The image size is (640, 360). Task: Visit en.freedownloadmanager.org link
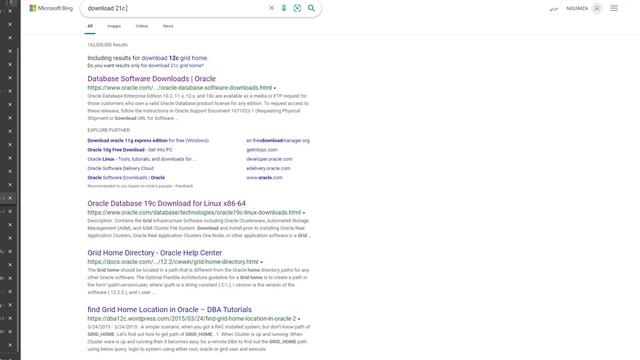(x=278, y=140)
